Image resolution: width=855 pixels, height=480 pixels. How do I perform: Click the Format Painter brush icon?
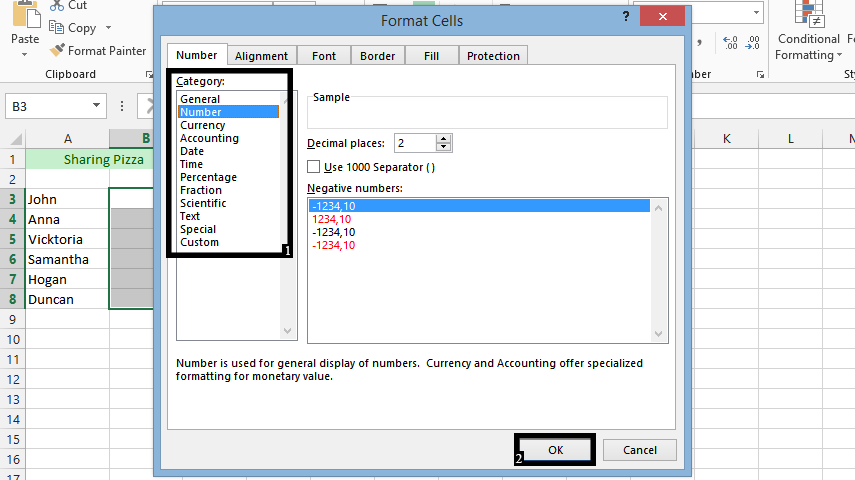tap(57, 50)
